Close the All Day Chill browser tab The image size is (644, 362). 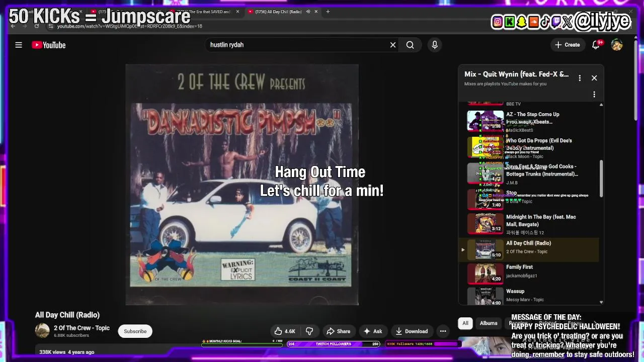click(x=316, y=12)
